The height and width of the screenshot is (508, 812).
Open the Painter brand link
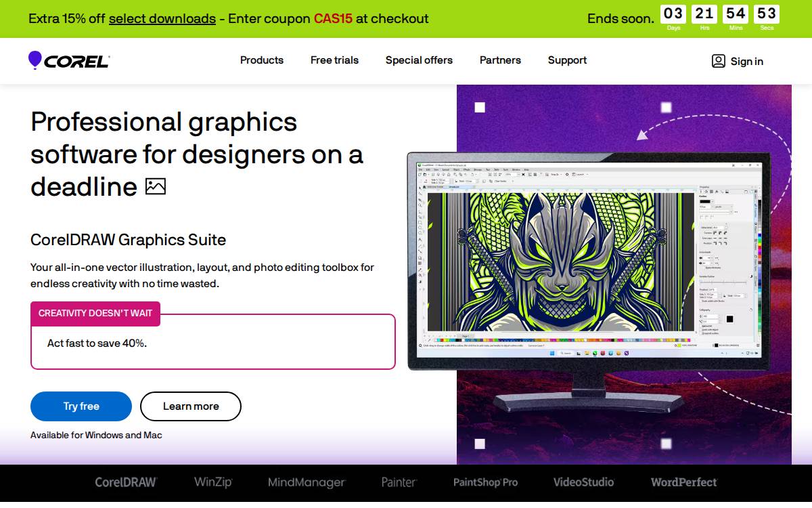399,482
